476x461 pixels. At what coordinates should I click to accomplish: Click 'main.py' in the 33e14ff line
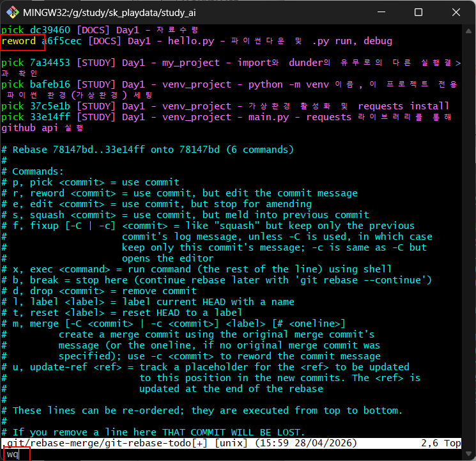(x=268, y=117)
